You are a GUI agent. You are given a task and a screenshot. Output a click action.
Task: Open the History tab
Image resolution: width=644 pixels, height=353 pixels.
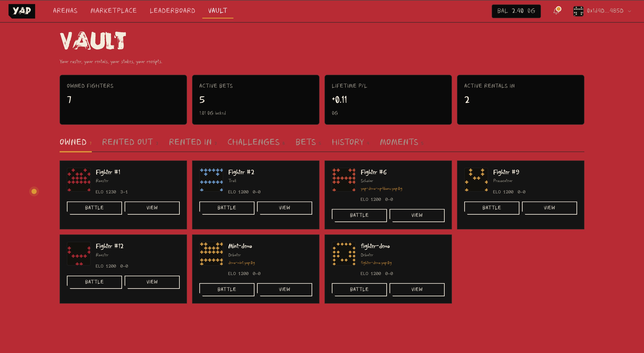tap(351, 142)
